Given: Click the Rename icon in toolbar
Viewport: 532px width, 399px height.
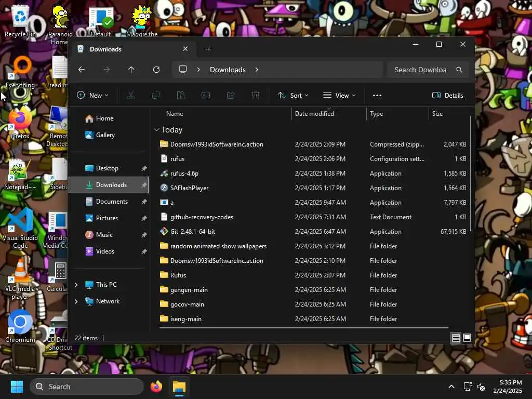Looking at the screenshot, I should (x=206, y=96).
